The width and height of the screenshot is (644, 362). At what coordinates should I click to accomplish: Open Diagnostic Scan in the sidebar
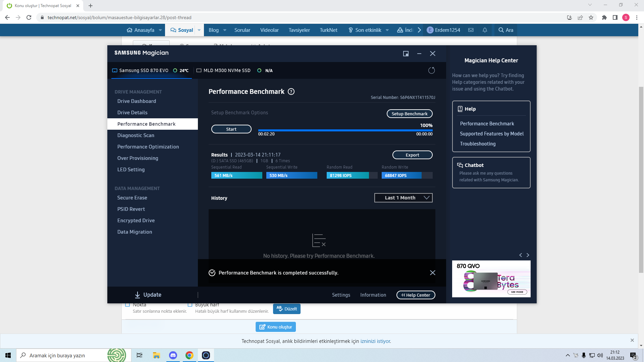coord(136,135)
